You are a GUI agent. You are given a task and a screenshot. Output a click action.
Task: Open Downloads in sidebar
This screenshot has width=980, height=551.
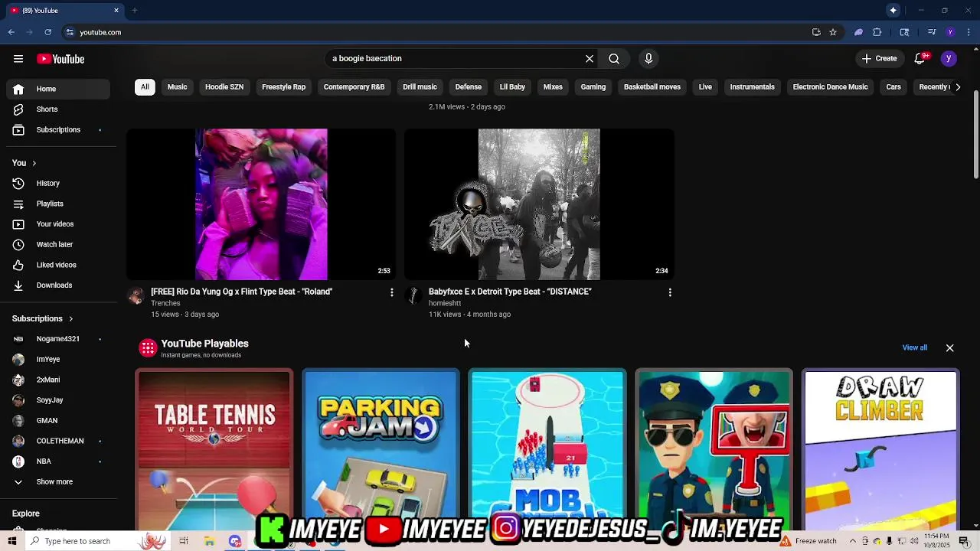[57, 285]
